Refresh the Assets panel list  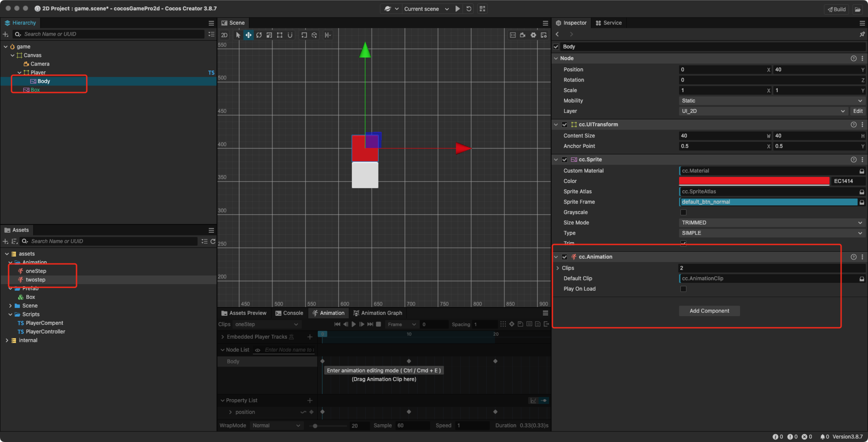coord(213,241)
